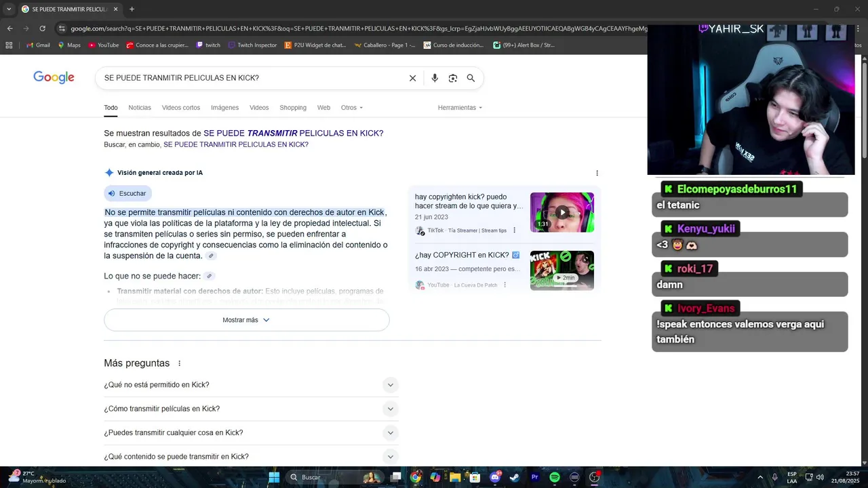Expand '¿Cómo transmitir películas en Kick?'
Image resolution: width=868 pixels, height=488 pixels.
click(x=251, y=409)
